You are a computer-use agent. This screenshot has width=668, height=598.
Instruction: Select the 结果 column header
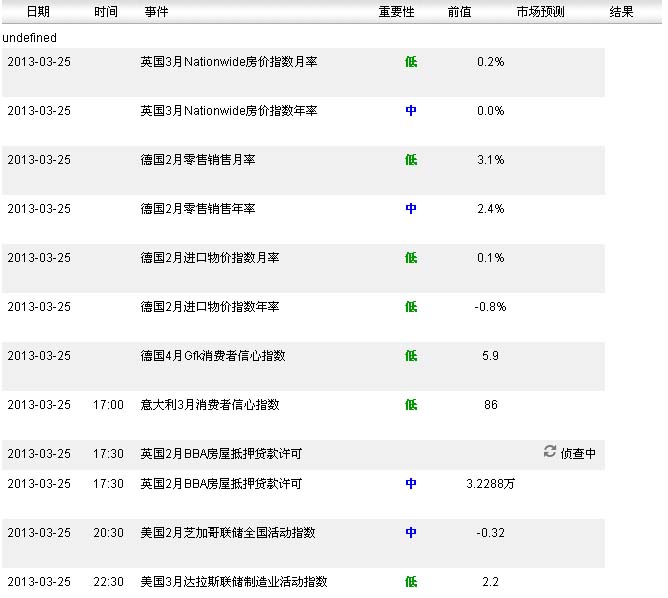tap(621, 12)
